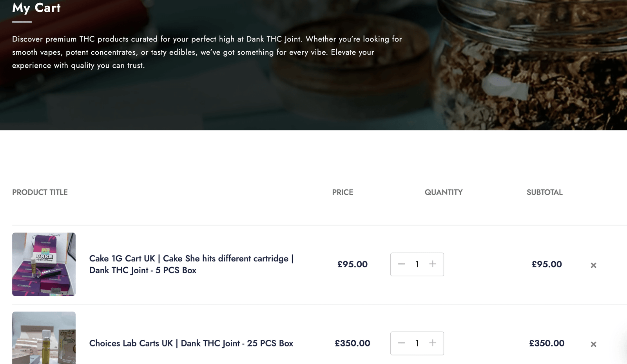Click the Choices Lab Carts quantity field
This screenshot has width=627, height=364.
(417, 344)
